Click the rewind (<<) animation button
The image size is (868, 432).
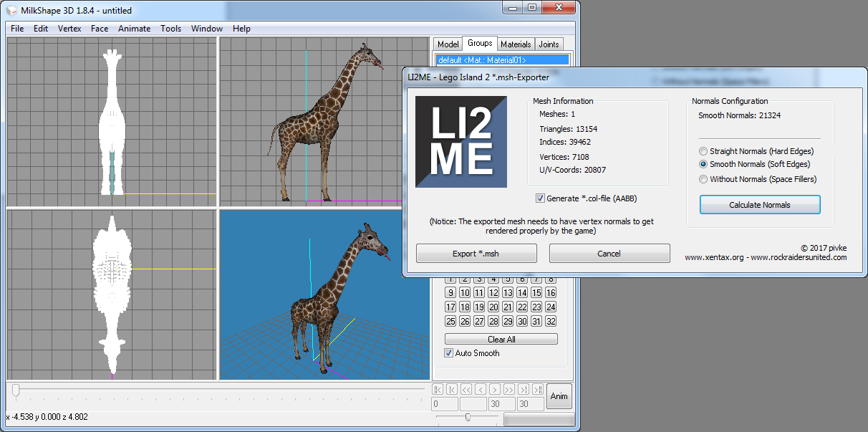tap(466, 389)
